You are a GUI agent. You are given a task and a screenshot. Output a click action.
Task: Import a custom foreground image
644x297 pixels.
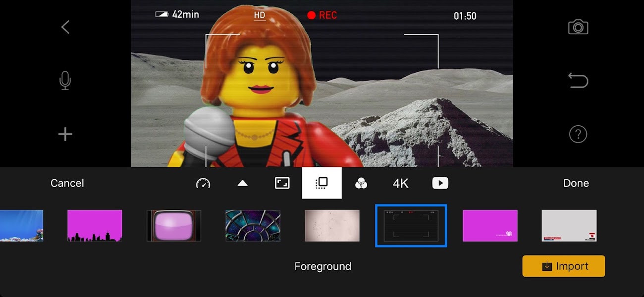(x=564, y=266)
